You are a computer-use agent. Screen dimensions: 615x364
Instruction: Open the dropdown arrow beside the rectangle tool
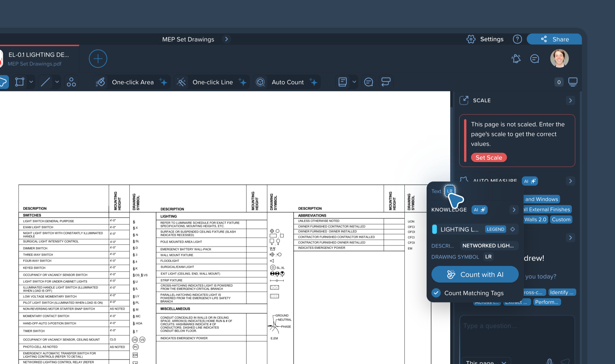(x=31, y=82)
